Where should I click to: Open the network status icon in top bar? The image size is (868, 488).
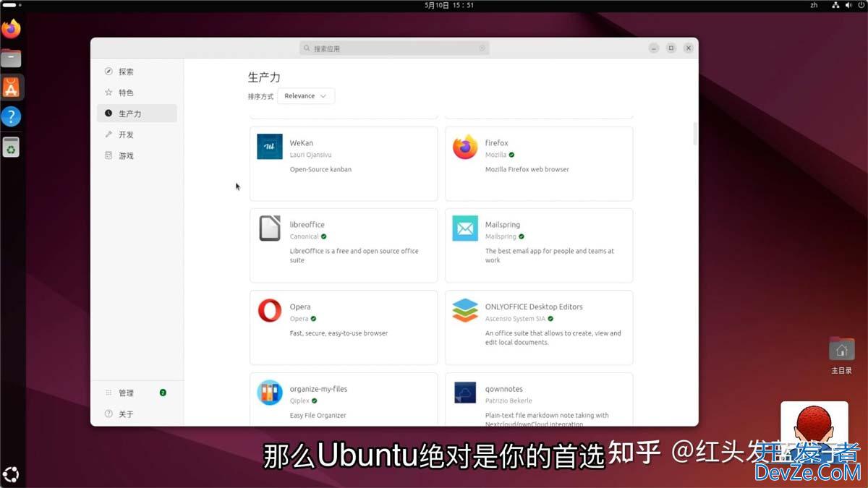pyautogui.click(x=835, y=5)
